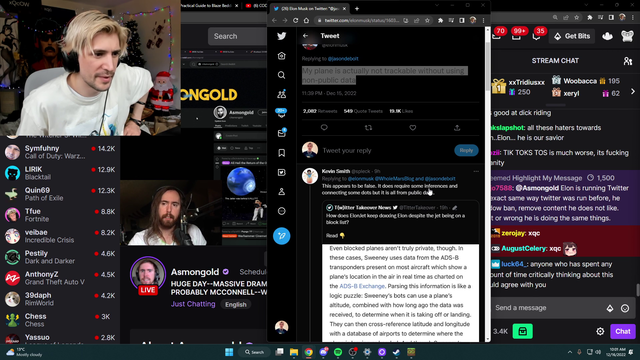Open AnthonyZ channel in sidebar
This screenshot has height=360, width=640.
click(x=60, y=278)
